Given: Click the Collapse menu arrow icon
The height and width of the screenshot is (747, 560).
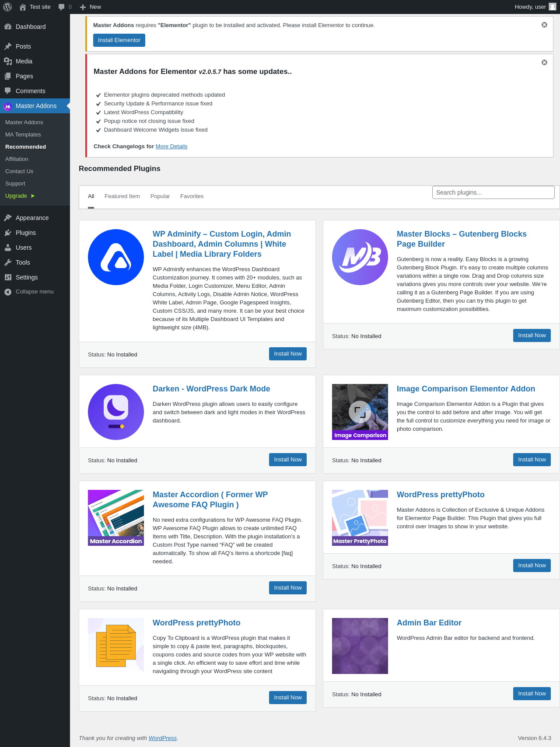Looking at the screenshot, I should pos(8,292).
